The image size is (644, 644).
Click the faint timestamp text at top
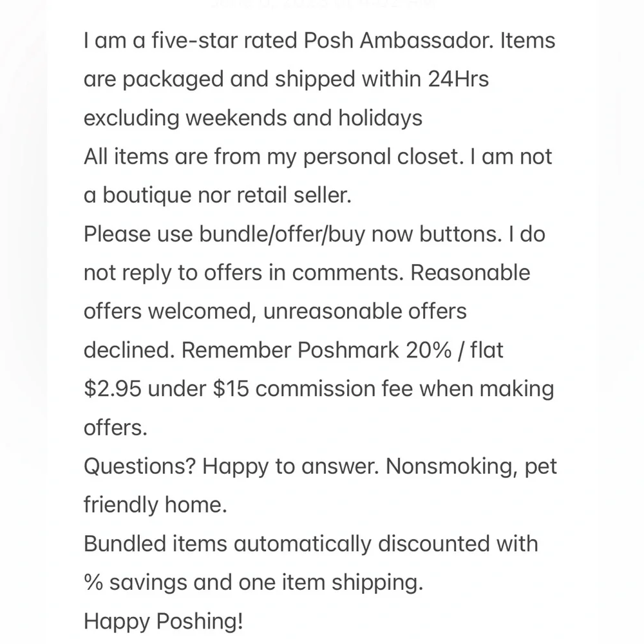[x=322, y=4]
